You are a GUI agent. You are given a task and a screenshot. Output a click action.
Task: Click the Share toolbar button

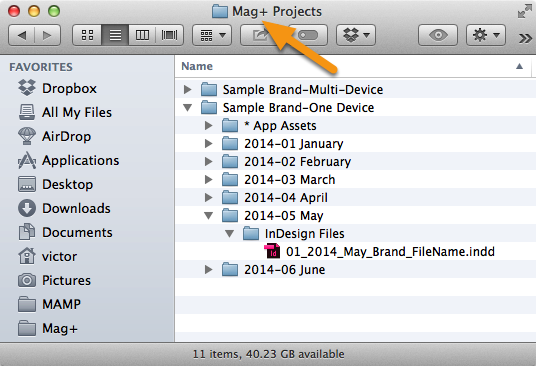(260, 35)
